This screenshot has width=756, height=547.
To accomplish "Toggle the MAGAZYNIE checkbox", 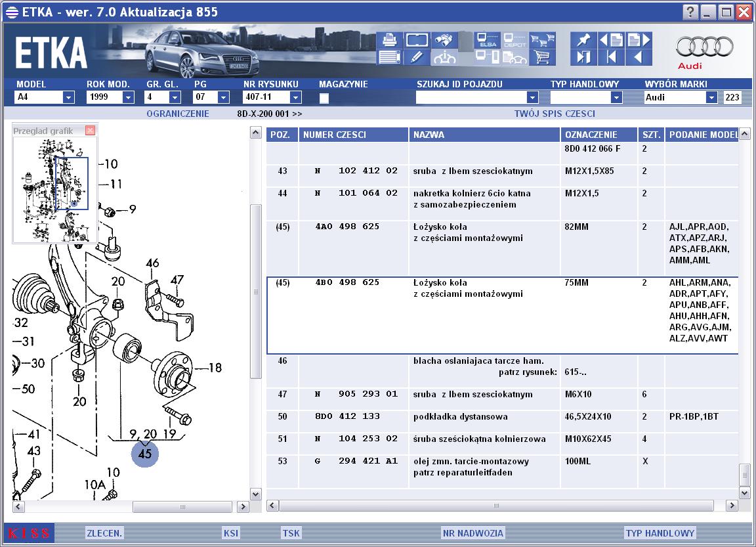I will click(x=324, y=98).
